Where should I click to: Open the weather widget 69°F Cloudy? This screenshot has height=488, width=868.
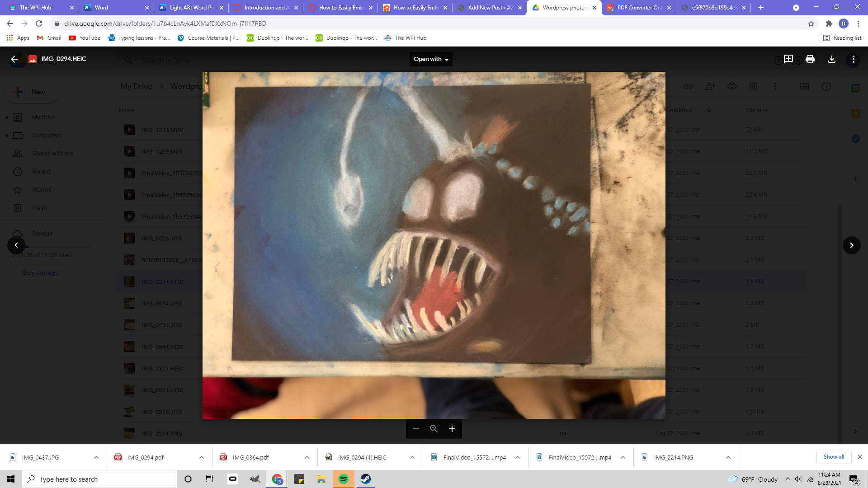(x=753, y=479)
